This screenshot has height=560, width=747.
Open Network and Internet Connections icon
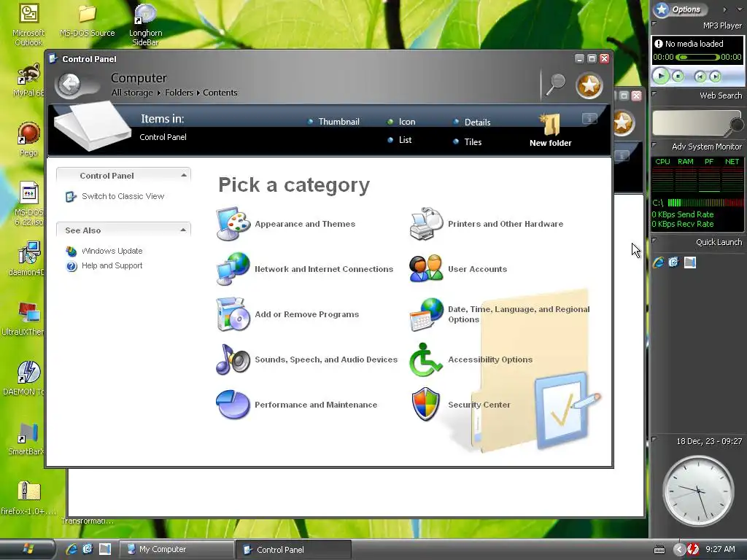pyautogui.click(x=233, y=269)
